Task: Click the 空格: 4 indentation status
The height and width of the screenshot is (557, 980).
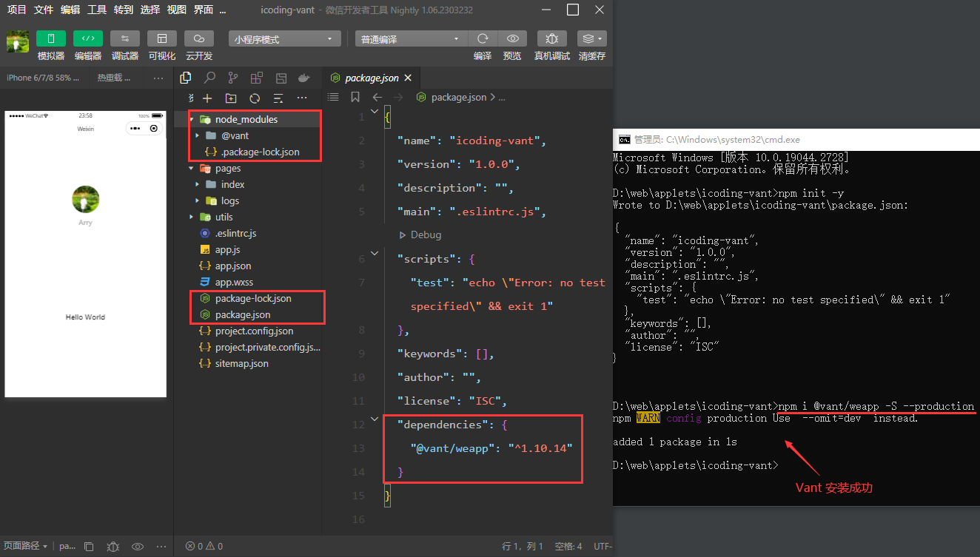Action: tap(568, 546)
